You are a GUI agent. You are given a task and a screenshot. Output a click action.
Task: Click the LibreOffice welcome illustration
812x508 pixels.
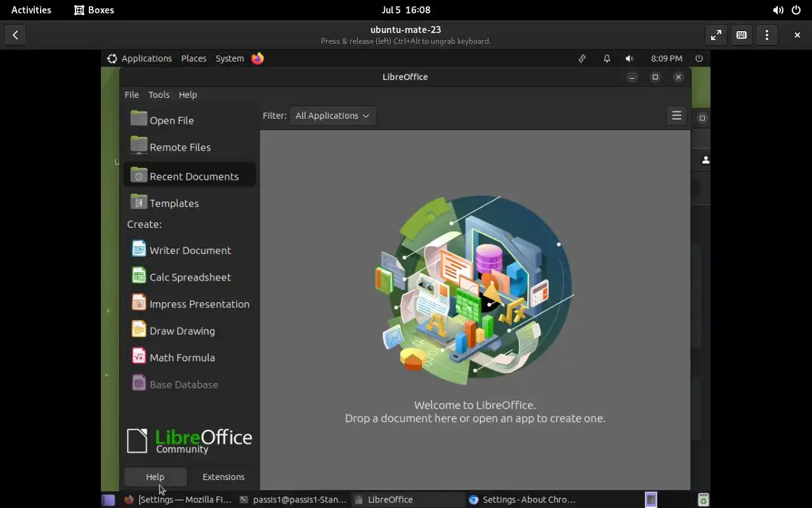pyautogui.click(x=475, y=290)
